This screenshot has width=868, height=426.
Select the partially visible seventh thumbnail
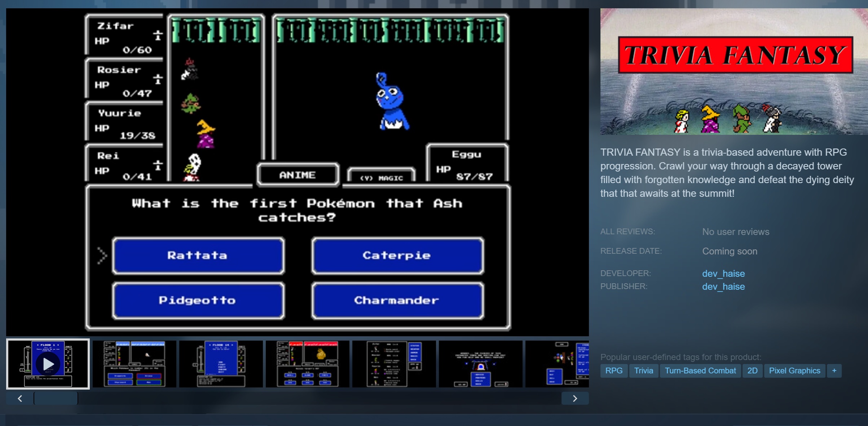pos(557,364)
